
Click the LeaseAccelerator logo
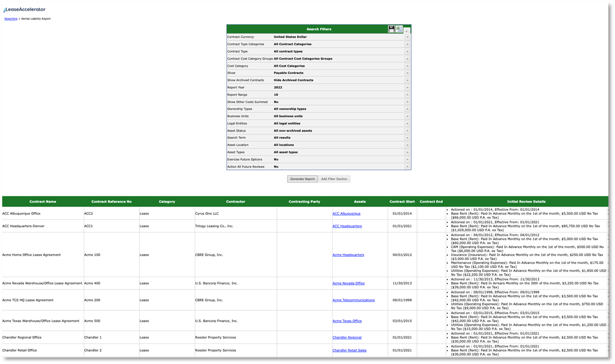pyautogui.click(x=24, y=9)
